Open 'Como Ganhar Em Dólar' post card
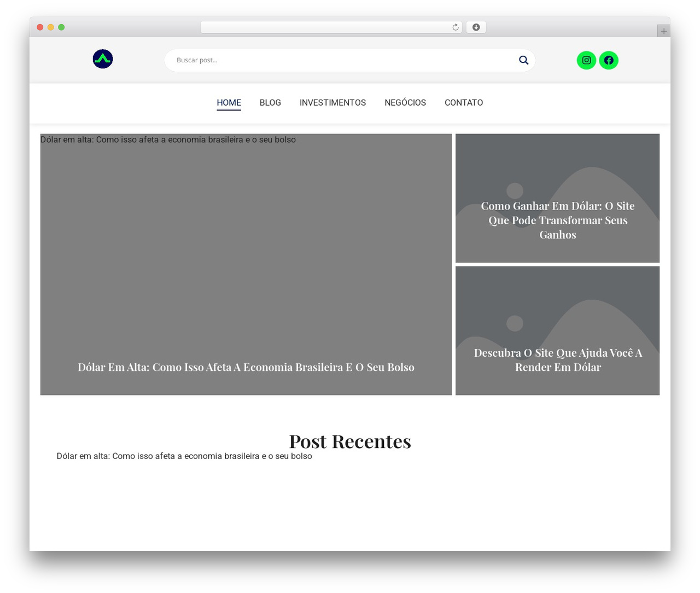The height and width of the screenshot is (593, 700). click(557, 198)
